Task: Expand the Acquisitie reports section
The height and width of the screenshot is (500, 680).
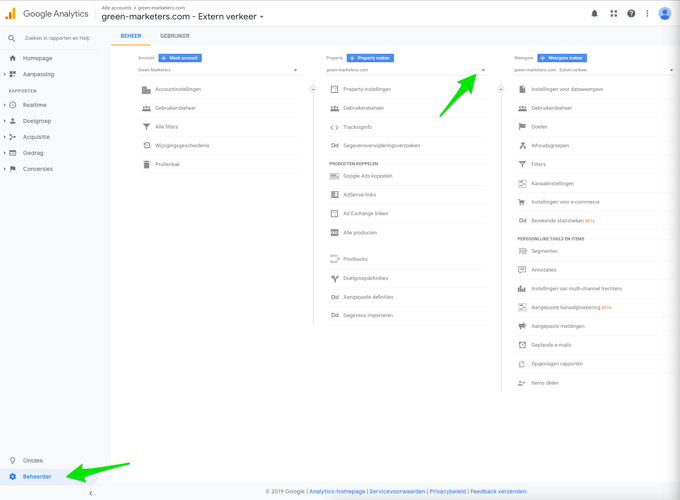Action: click(5, 137)
